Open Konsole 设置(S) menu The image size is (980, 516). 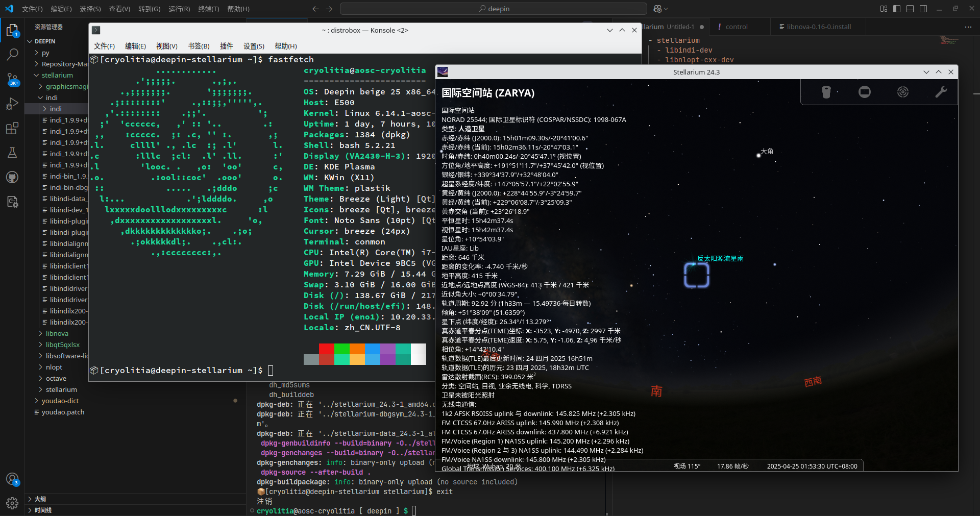click(x=254, y=46)
